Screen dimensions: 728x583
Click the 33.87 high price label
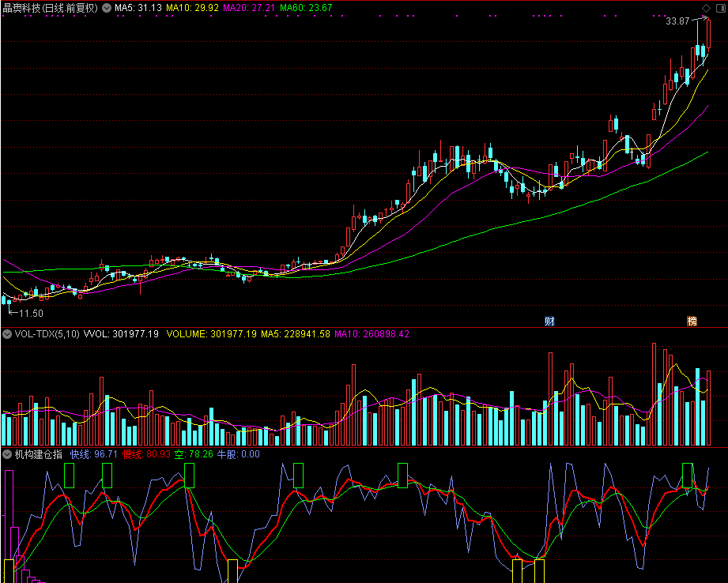click(x=677, y=21)
